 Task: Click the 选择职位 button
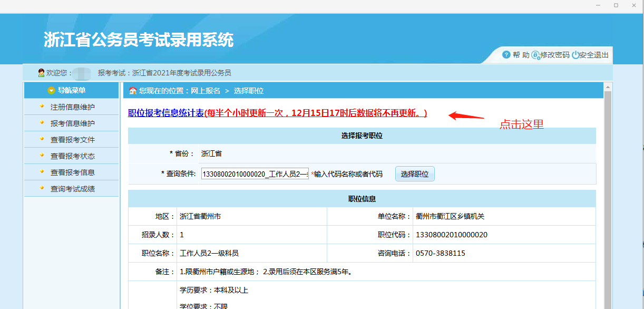point(414,173)
